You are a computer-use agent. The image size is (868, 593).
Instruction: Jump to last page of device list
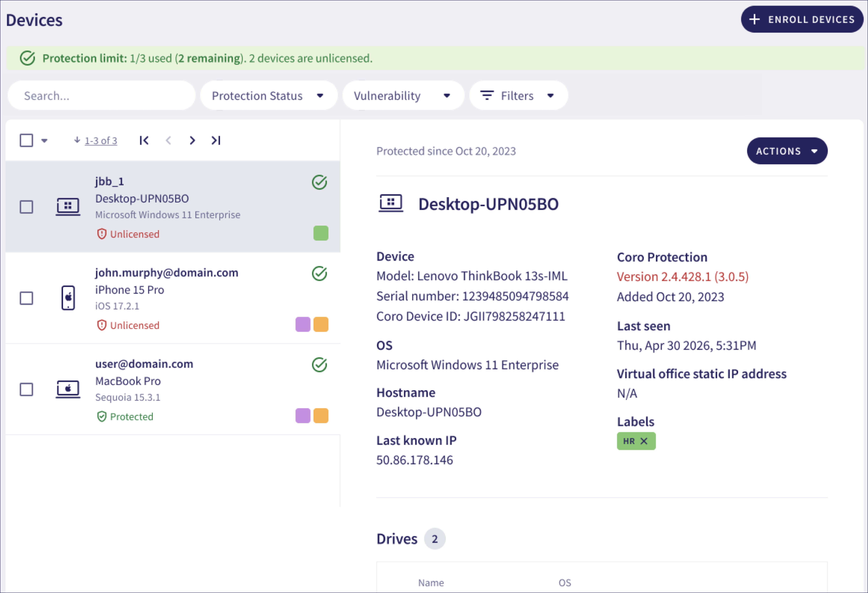tap(216, 141)
